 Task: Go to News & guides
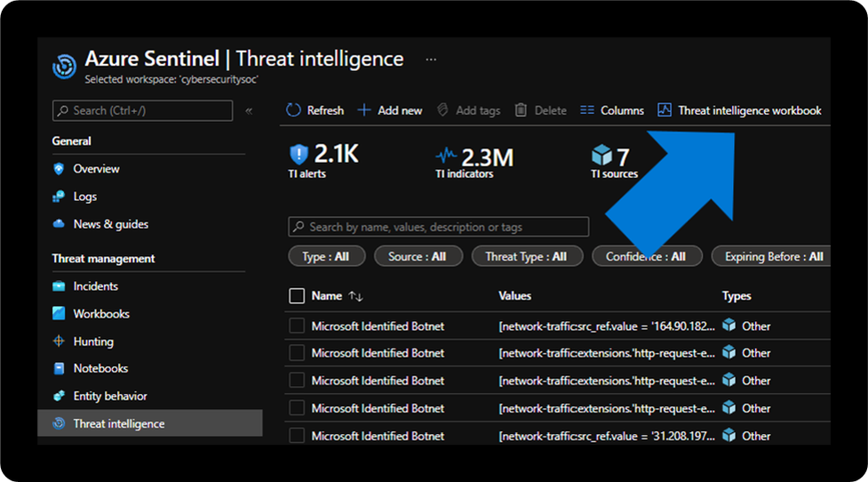coord(111,224)
